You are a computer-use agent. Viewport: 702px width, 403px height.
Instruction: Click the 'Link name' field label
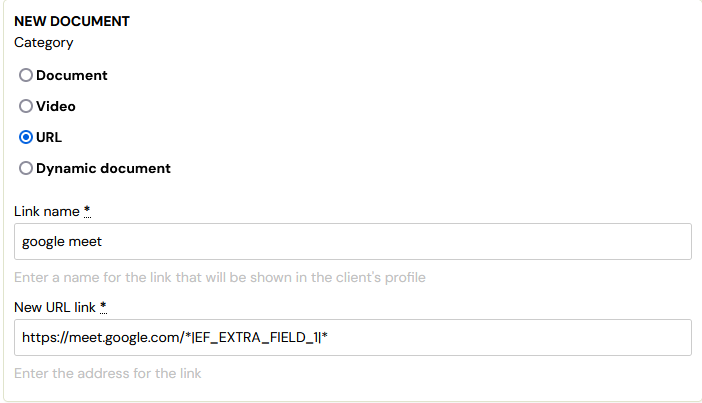47,211
